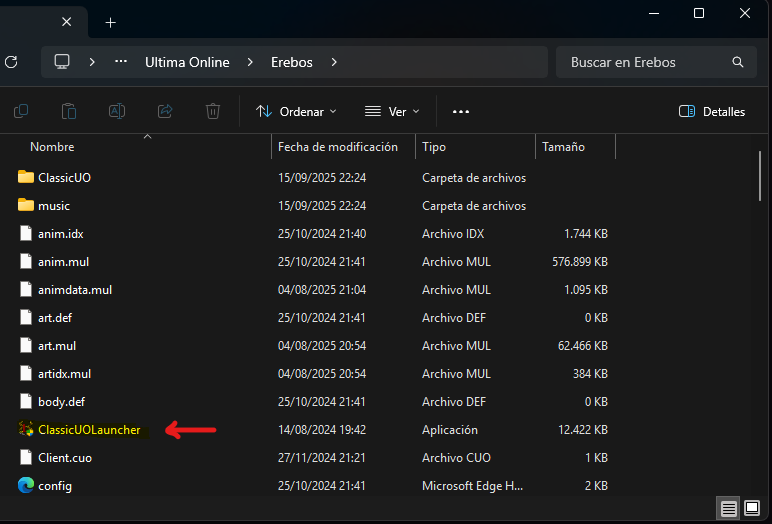
Task: Expand the chevron after Erebos breadcrumb
Action: tap(334, 62)
